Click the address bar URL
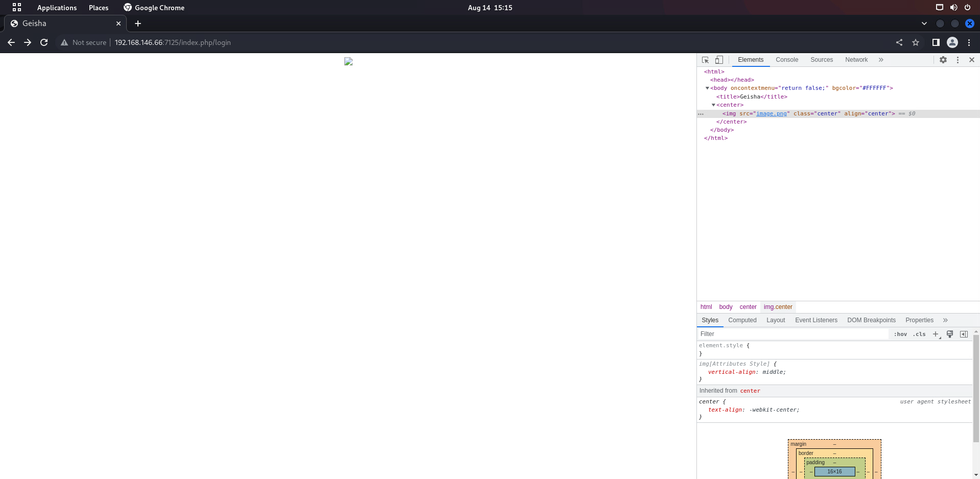Viewport: 980px width, 479px height. [x=173, y=42]
